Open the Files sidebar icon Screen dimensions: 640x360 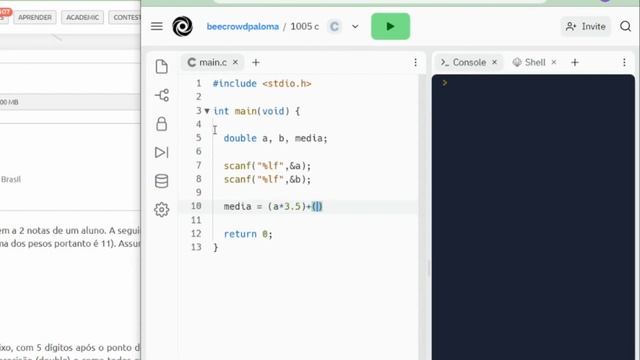coord(162,67)
